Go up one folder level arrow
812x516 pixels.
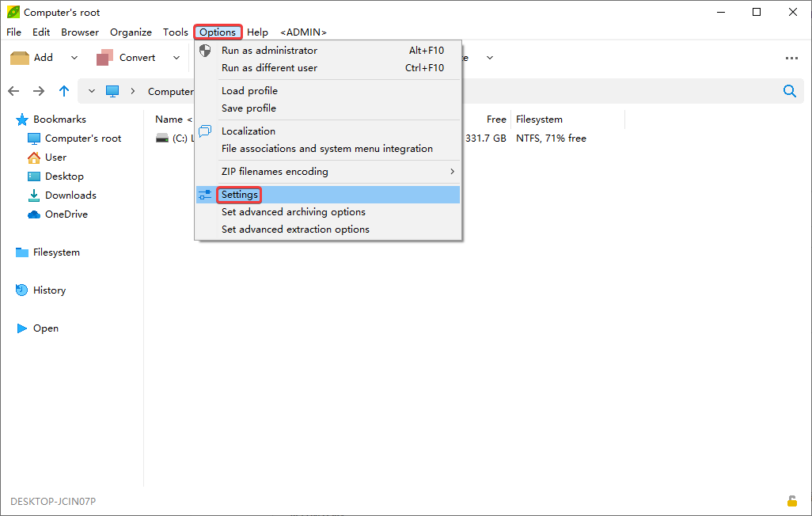point(64,91)
